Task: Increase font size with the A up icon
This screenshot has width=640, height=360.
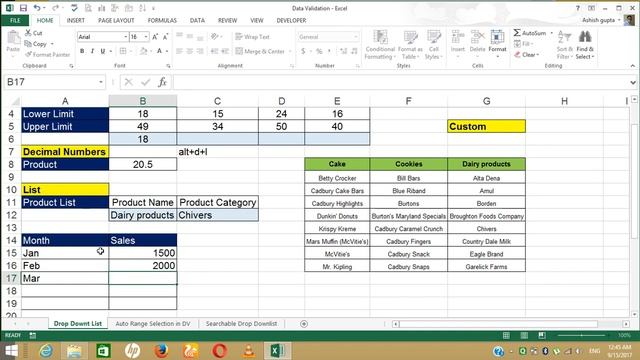Action: (x=155, y=37)
